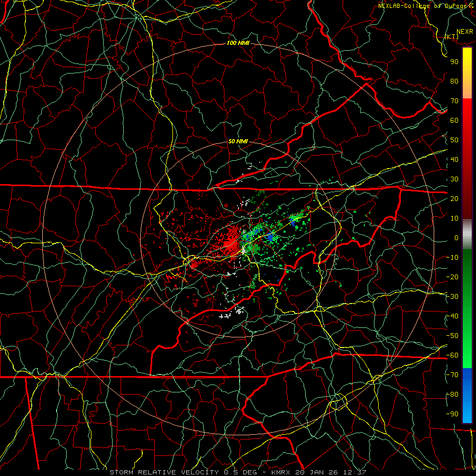Click the -90 label on the velocity scale
Viewport: 476px width, 476px height.
pos(452,414)
